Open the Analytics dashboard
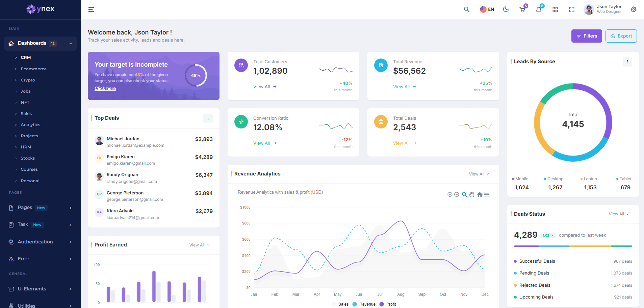 coord(30,125)
